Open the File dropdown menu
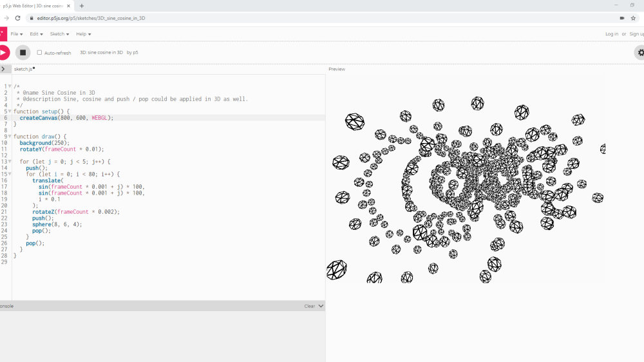644x362 pixels. [16, 34]
